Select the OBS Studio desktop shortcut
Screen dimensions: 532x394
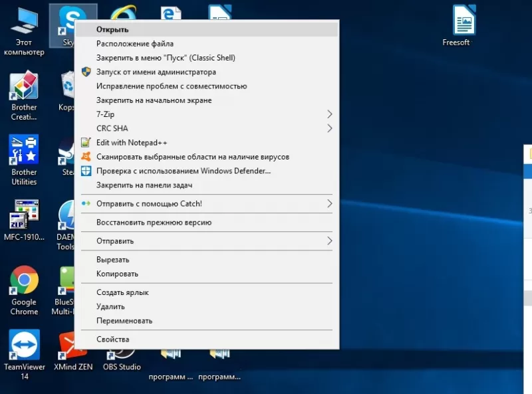(x=122, y=366)
